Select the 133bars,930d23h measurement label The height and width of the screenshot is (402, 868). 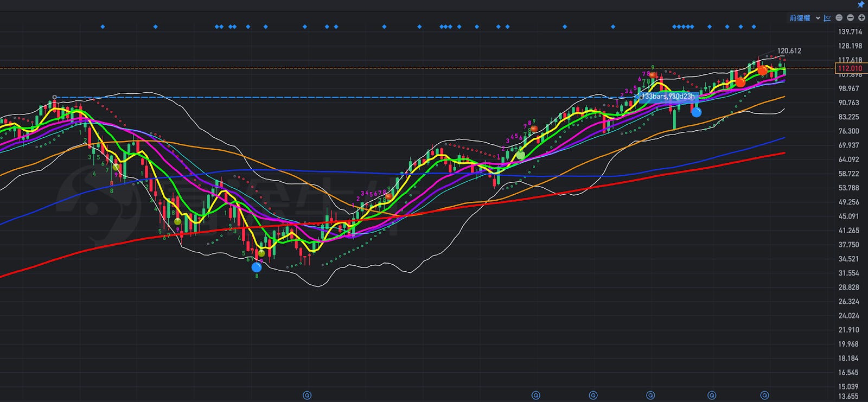click(668, 97)
